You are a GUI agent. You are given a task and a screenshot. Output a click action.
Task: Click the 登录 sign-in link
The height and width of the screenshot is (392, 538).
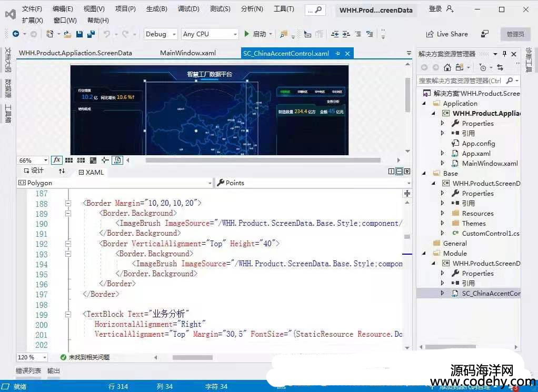point(435,8)
